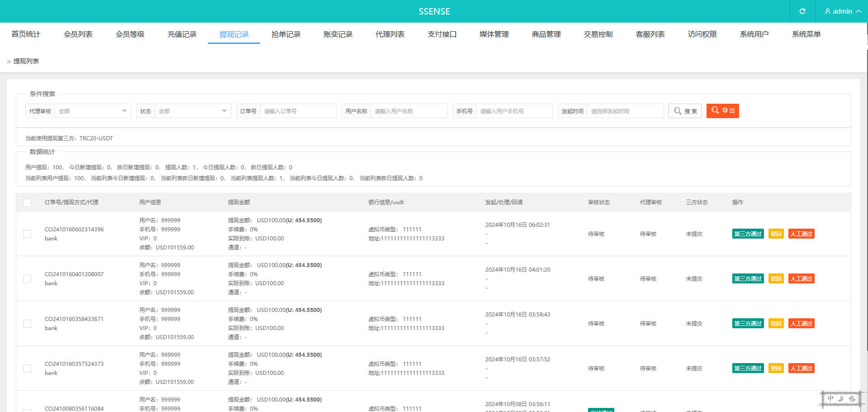The image size is (868, 412).
Task: Click 第三方通过 for order CO2410160602314396
Action: click(x=748, y=234)
